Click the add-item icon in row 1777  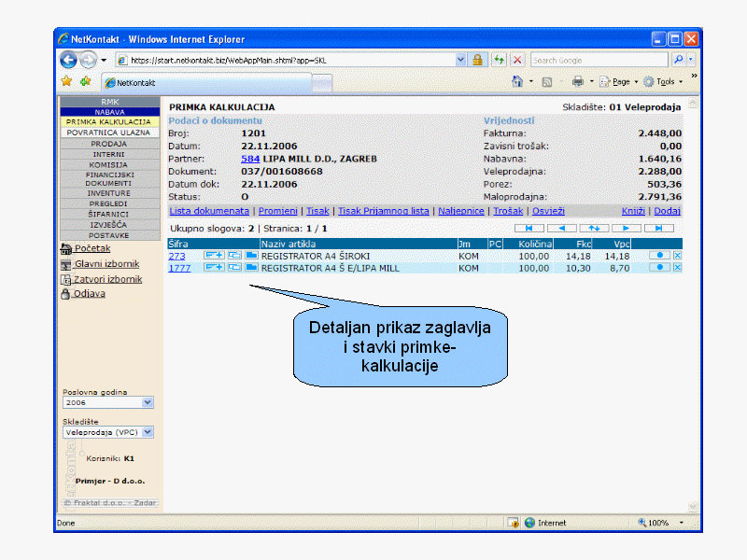click(214, 267)
